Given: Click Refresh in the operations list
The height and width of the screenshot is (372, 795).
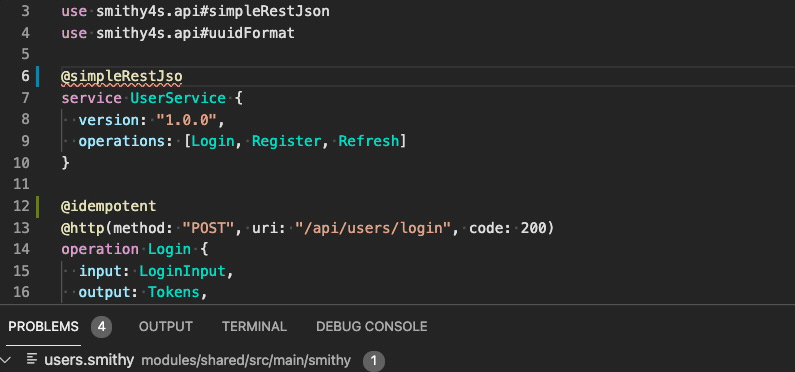Looking at the screenshot, I should point(369,141).
